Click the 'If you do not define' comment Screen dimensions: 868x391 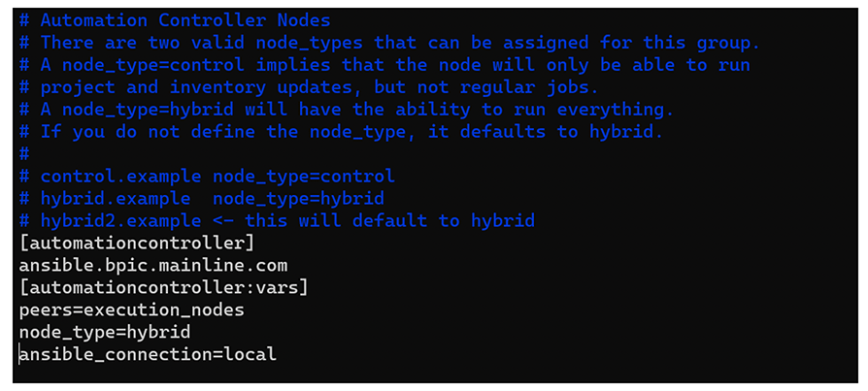[x=341, y=132]
